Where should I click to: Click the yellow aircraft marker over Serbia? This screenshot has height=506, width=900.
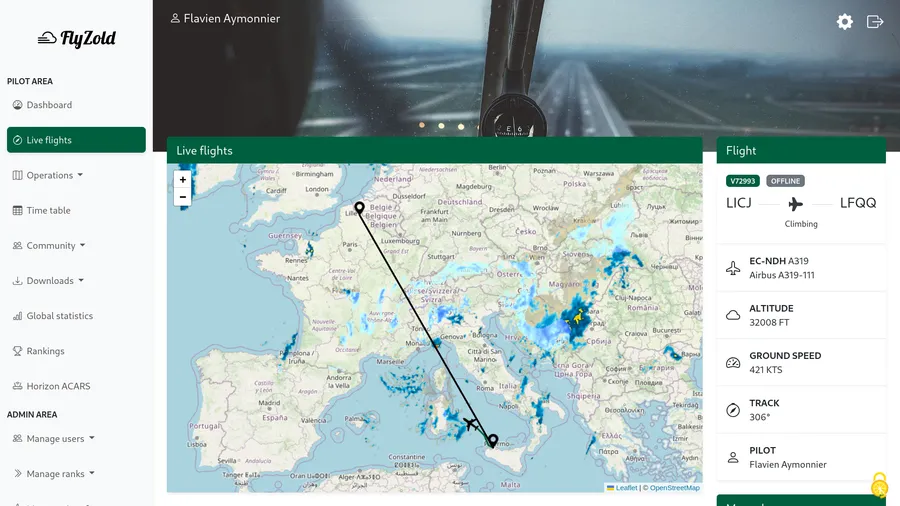point(576,319)
